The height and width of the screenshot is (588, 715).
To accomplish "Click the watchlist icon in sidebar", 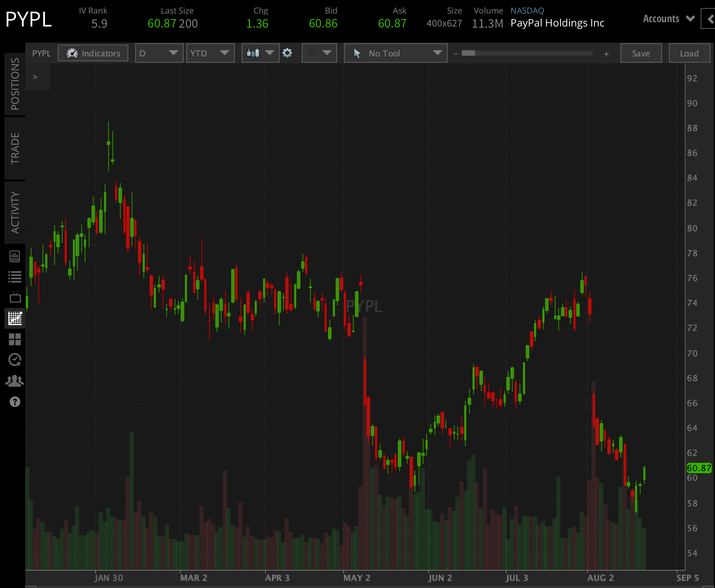I will [x=15, y=276].
